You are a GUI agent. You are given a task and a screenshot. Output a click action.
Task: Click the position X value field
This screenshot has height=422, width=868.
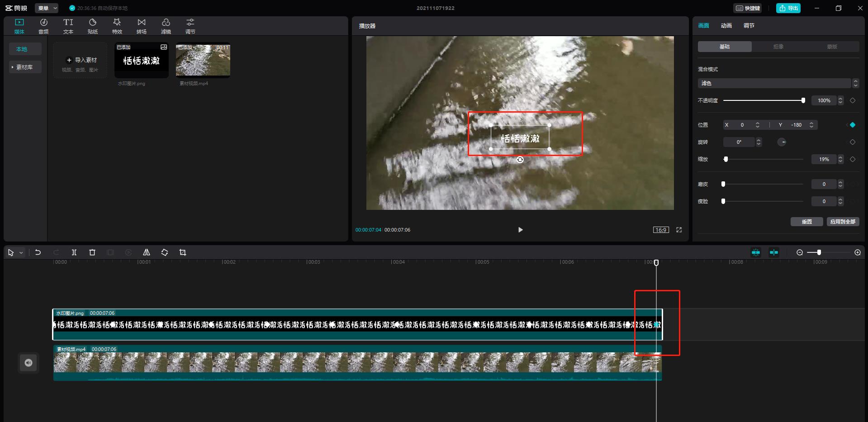(x=742, y=125)
